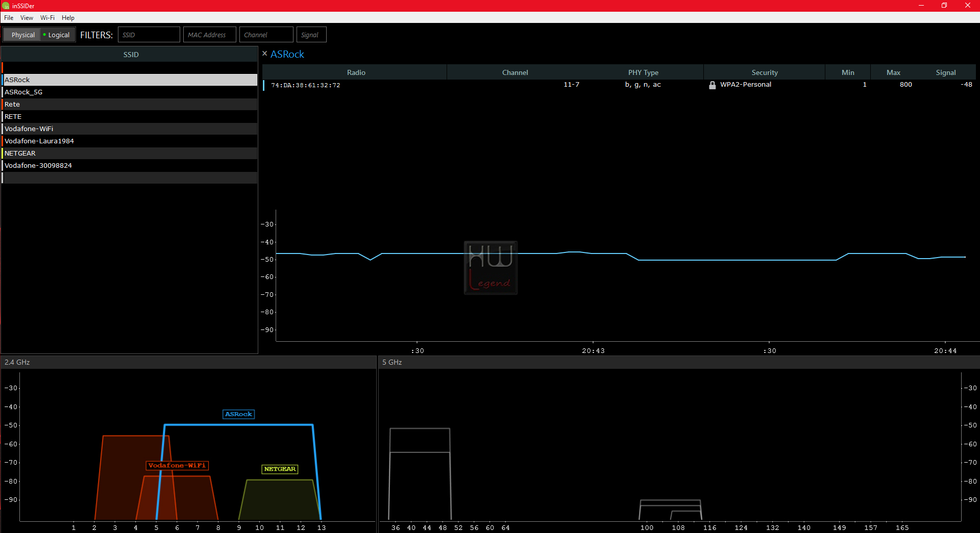Click the b, g, n, ac PHY value
Viewport: 980px width, 533px height.
643,85
